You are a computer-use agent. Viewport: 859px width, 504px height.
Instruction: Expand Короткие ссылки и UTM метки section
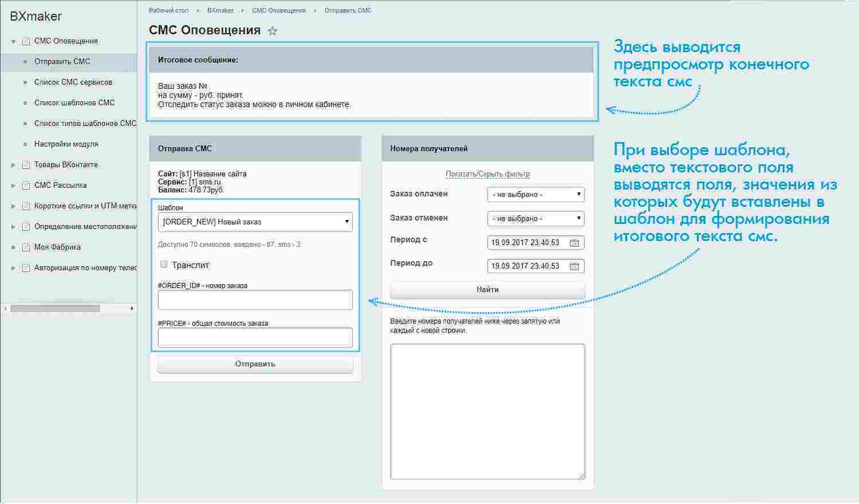click(13, 206)
